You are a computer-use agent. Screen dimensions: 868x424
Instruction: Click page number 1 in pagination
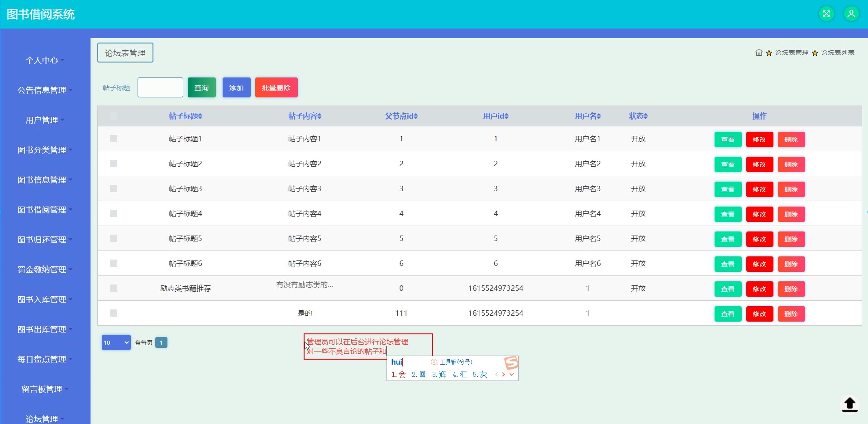161,342
